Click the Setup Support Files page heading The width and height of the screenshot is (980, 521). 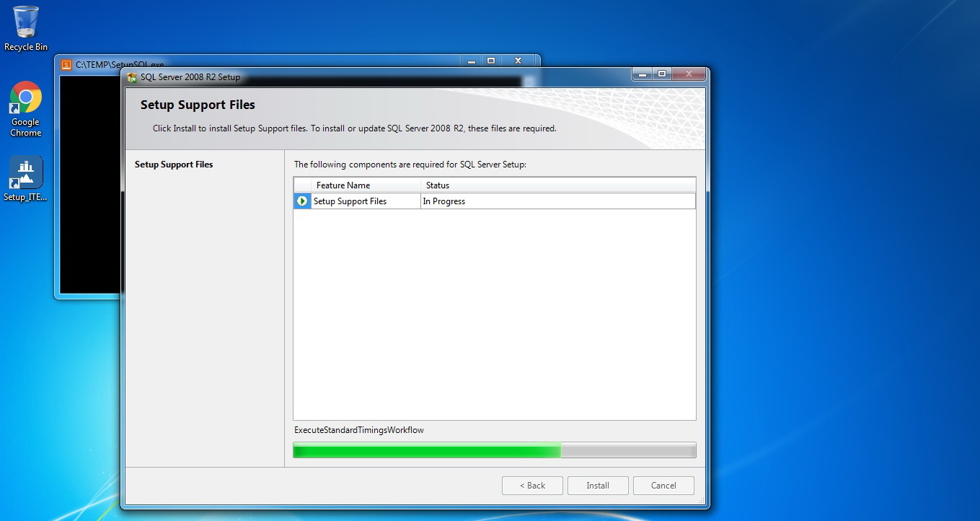(198, 105)
